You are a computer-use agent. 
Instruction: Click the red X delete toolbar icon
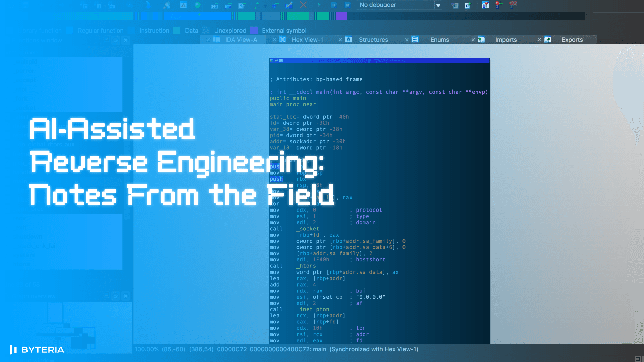(303, 5)
